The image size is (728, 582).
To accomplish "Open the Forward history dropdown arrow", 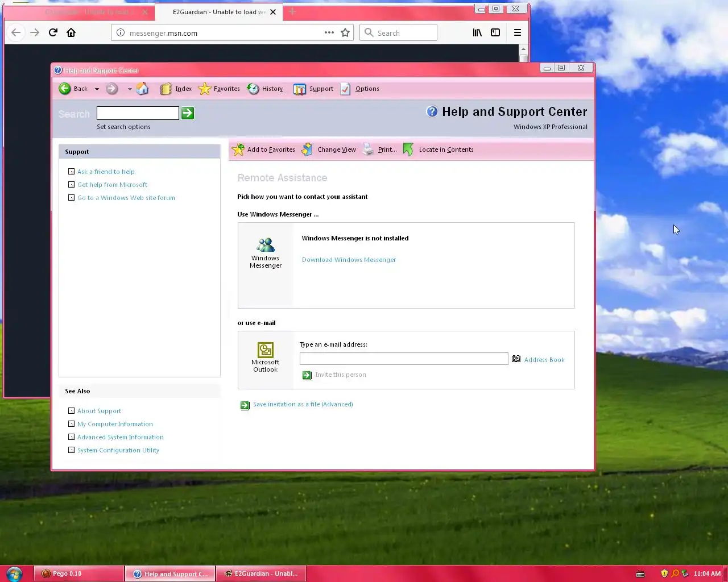I will pos(130,89).
